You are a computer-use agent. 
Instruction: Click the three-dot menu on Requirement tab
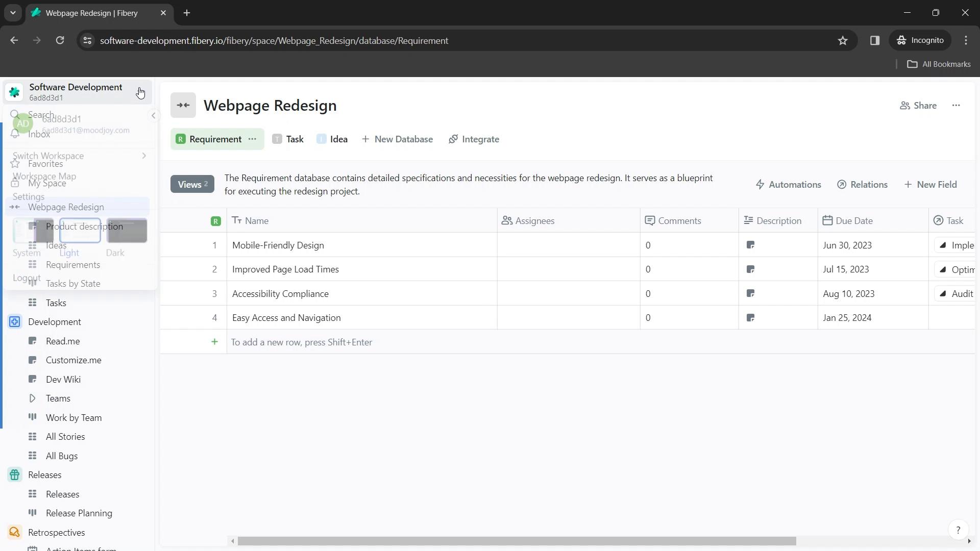253,139
